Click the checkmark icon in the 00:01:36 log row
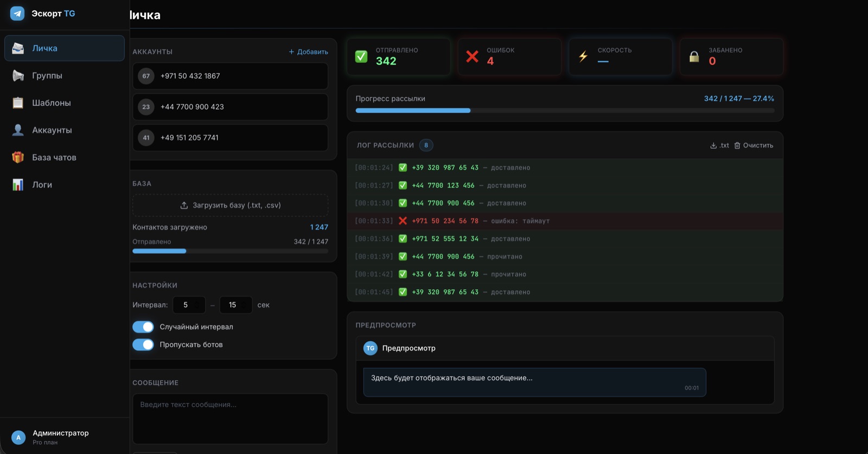868x454 pixels. pos(403,239)
